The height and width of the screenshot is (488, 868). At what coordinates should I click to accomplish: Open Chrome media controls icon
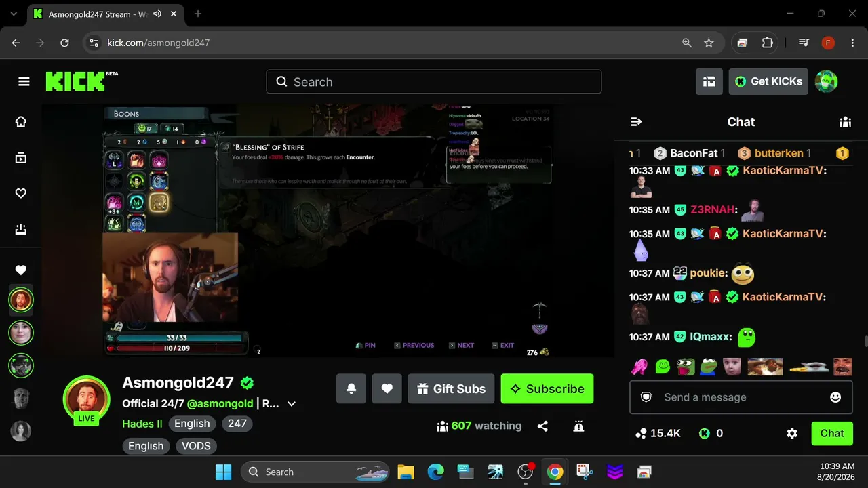click(x=804, y=43)
